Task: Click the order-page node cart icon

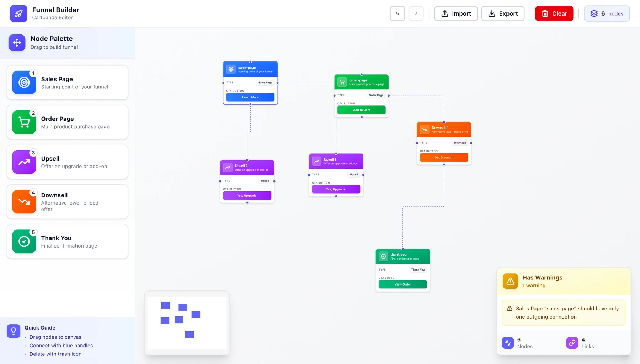Action: point(342,82)
